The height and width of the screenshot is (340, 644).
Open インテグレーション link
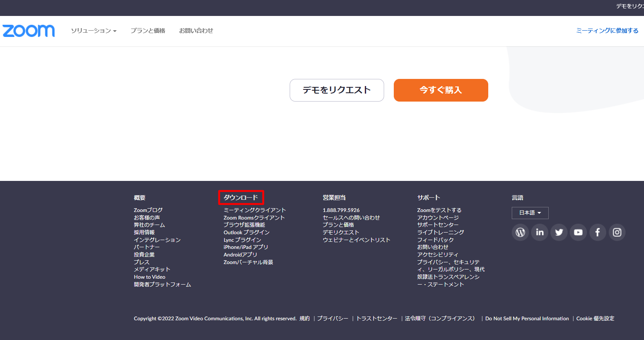(157, 240)
